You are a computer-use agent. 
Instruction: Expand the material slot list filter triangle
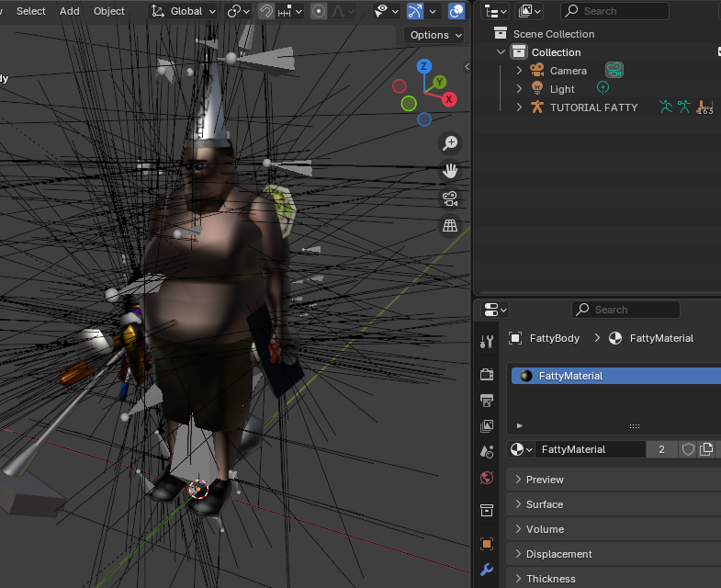520,425
